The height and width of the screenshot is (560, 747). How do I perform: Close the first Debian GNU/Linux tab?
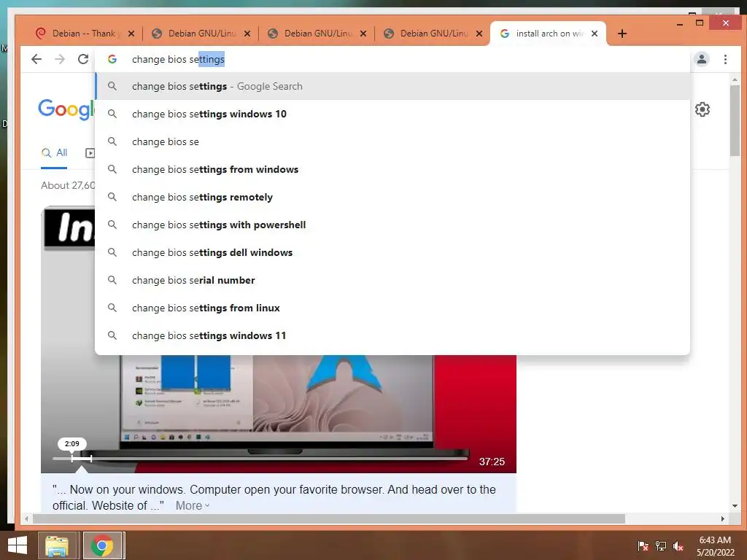pos(247,34)
